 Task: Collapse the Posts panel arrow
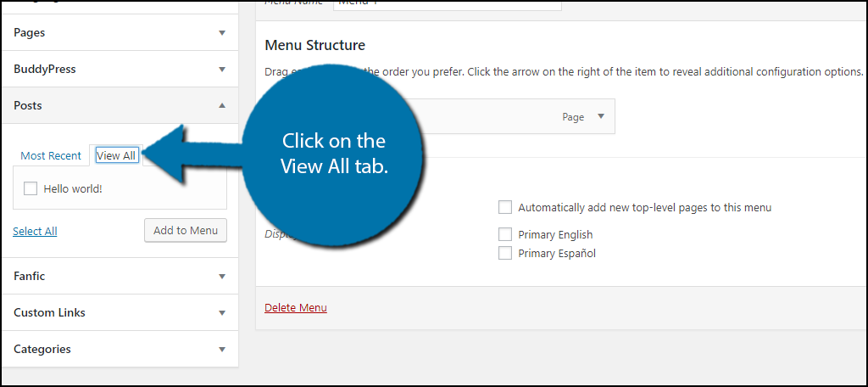pyautogui.click(x=222, y=106)
